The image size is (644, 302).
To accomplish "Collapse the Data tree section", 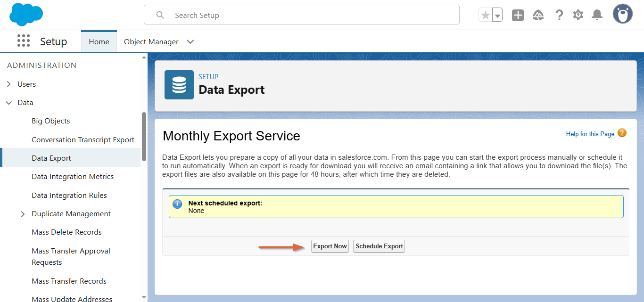I will tap(9, 103).
